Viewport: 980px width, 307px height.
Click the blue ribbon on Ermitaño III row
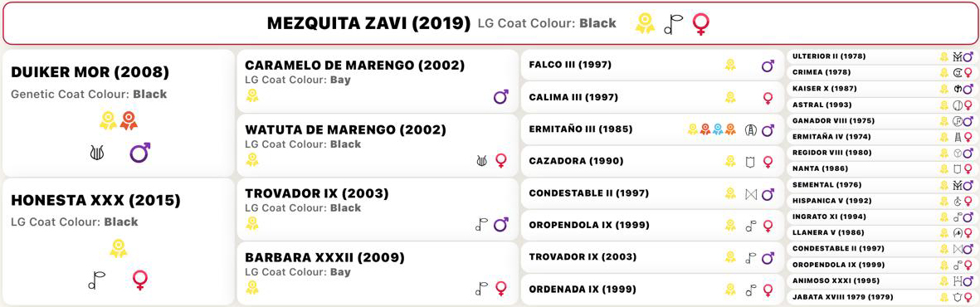(x=719, y=129)
